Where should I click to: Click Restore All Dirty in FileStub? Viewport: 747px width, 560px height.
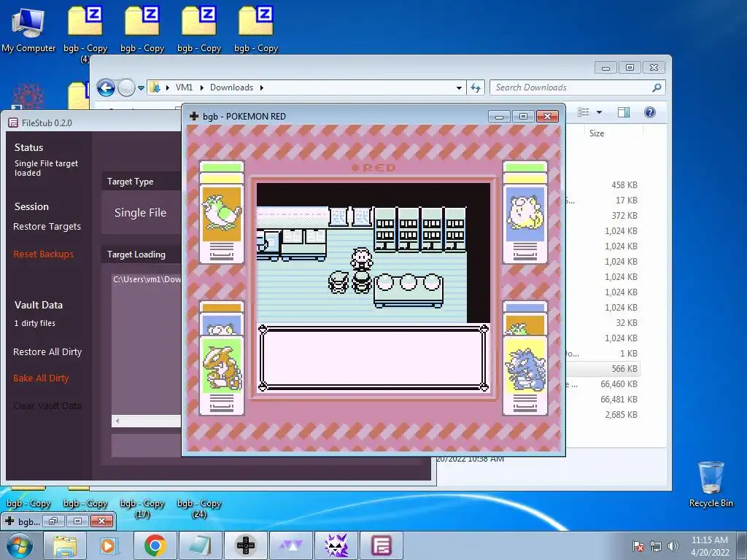coord(47,352)
